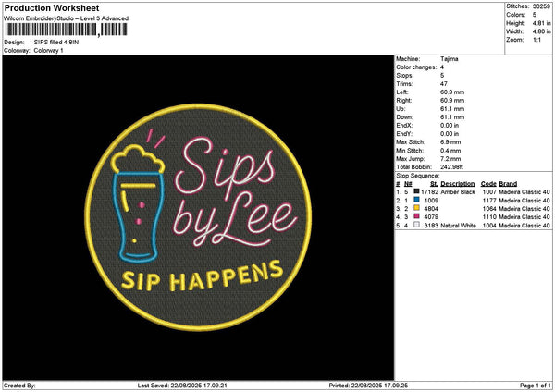Click the Last Saved timestamp in footer
This screenshot has height=392, width=555.
pyautogui.click(x=182, y=386)
